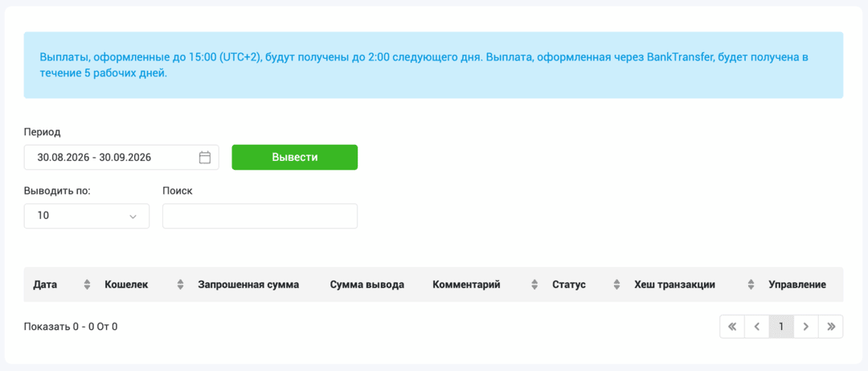The width and height of the screenshot is (868, 371).
Task: Sort table by Комментарий column arrows
Action: (534, 285)
